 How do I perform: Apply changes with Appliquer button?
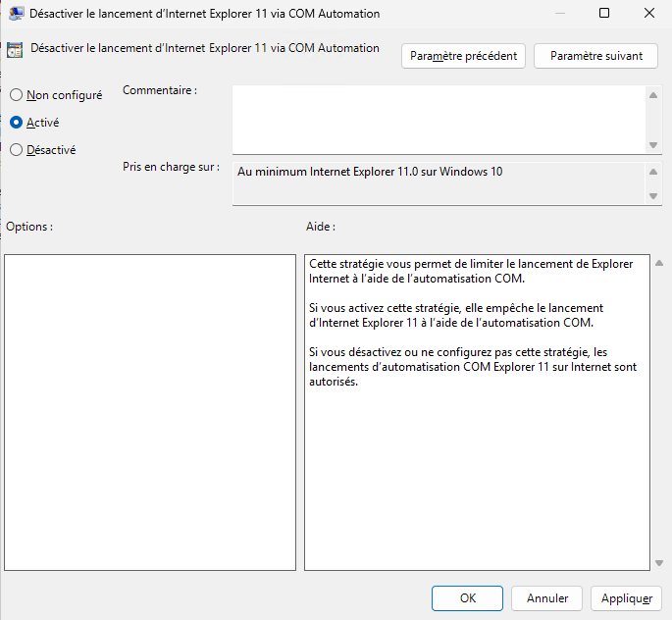click(x=626, y=598)
